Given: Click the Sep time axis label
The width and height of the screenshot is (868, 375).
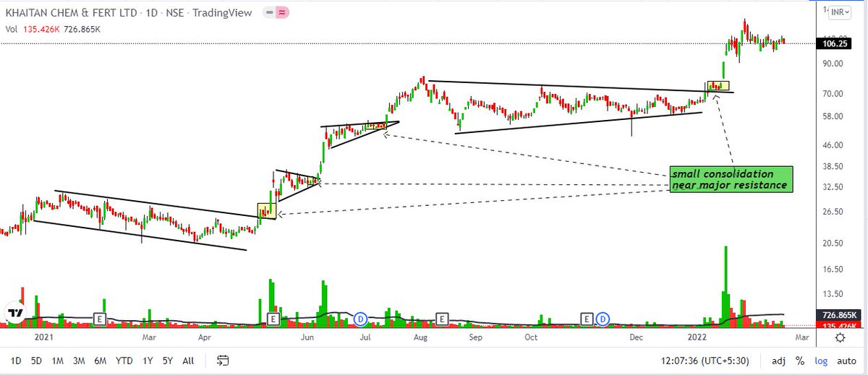Looking at the screenshot, I should (475, 337).
